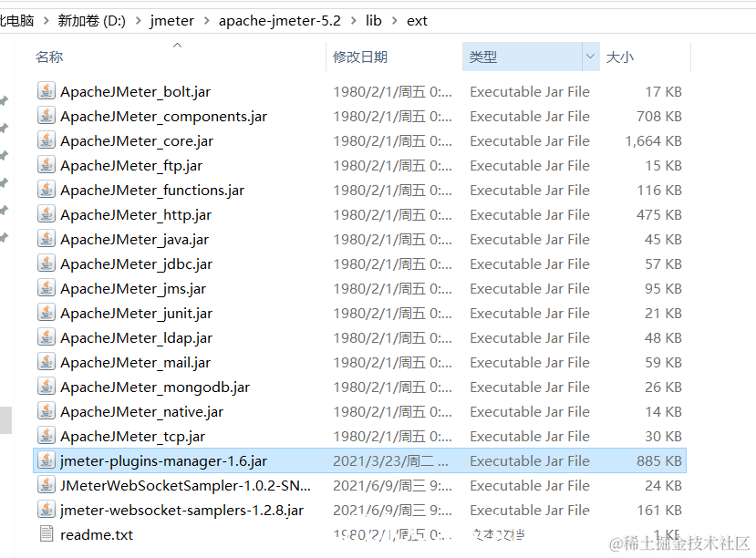Image resolution: width=756 pixels, height=558 pixels.
Task: Click the 708 KB size cell
Action: (x=659, y=116)
